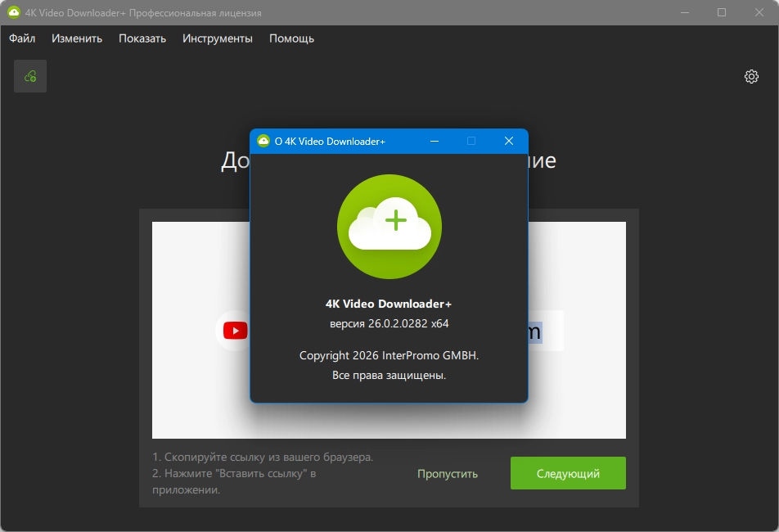The image size is (779, 532).
Task: Click the Следующий button
Action: (568, 473)
